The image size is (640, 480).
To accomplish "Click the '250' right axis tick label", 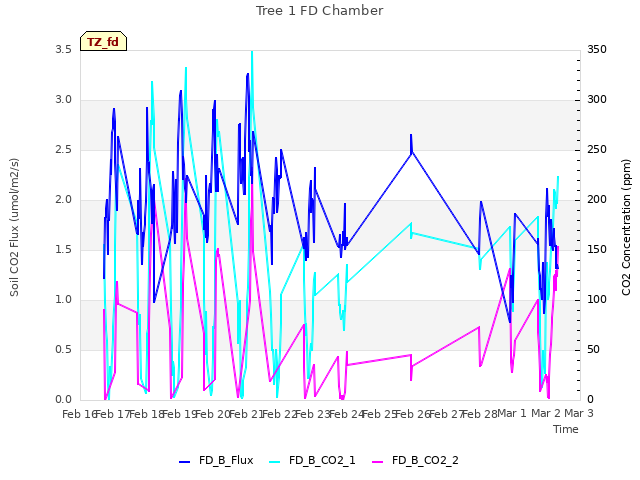I will pyautogui.click(x=597, y=150).
